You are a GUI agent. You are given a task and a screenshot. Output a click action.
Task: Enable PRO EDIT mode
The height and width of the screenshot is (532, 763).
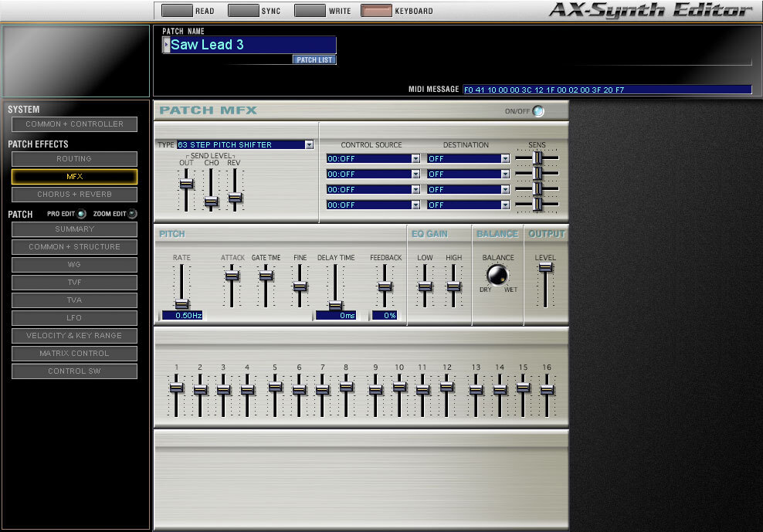coord(82,214)
